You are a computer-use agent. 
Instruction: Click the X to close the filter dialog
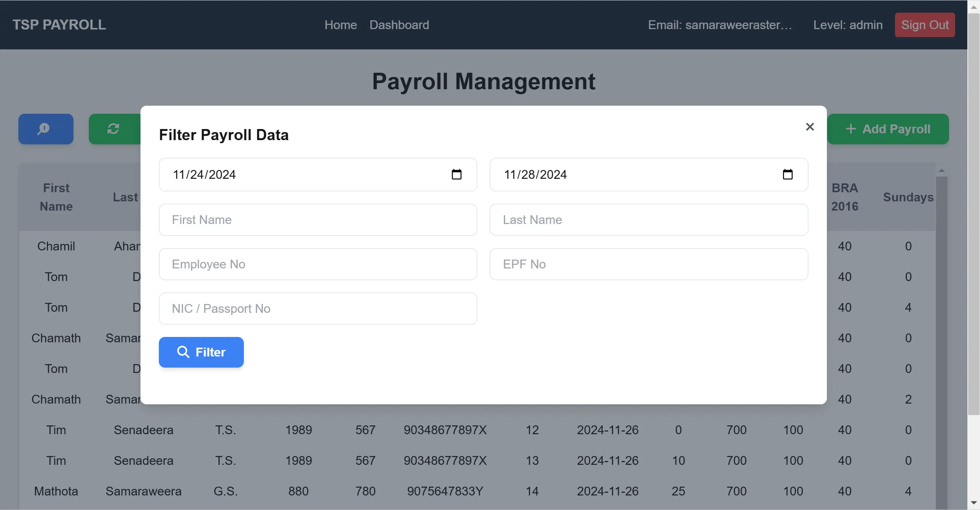pyautogui.click(x=810, y=127)
